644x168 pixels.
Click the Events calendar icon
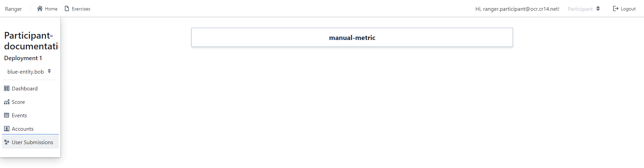[7, 115]
